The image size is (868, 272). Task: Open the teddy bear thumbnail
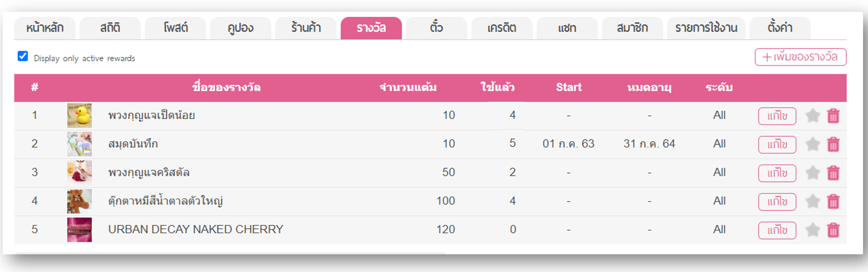[x=79, y=201]
